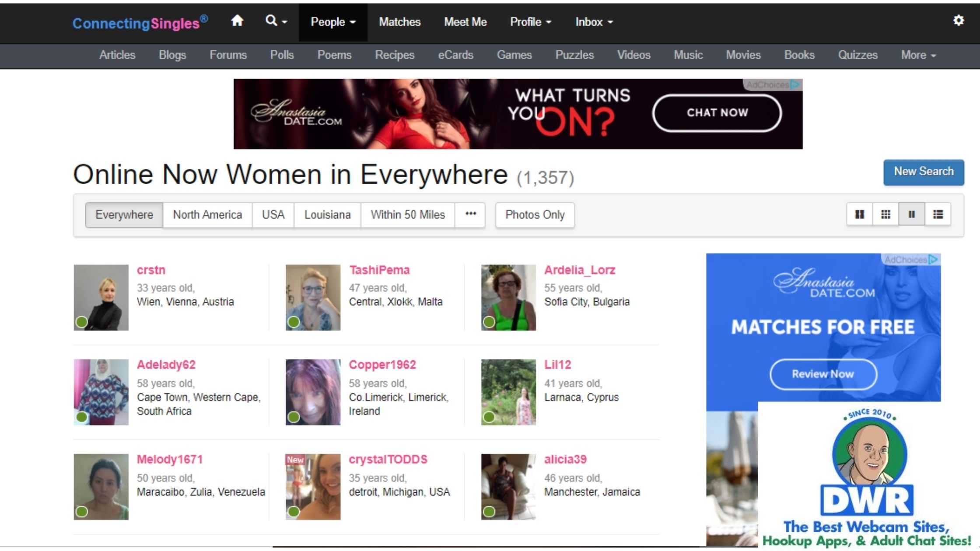Toggle the Photos Only filter

click(x=535, y=215)
